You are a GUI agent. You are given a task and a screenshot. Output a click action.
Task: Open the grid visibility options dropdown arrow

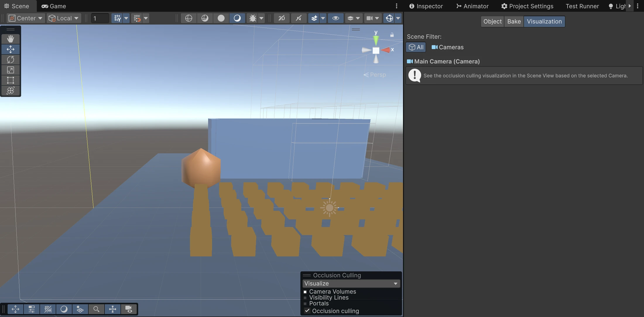point(126,18)
